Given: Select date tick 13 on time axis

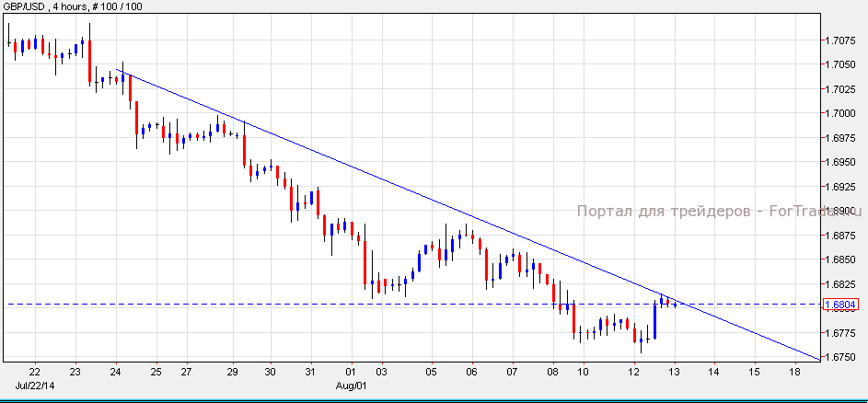Looking at the screenshot, I should (x=675, y=372).
